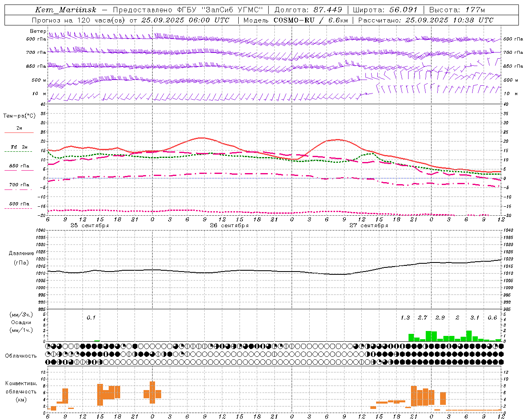Click the Kem_Mariinsk station title
The height and width of the screenshot is (420, 525).
(66, 10)
